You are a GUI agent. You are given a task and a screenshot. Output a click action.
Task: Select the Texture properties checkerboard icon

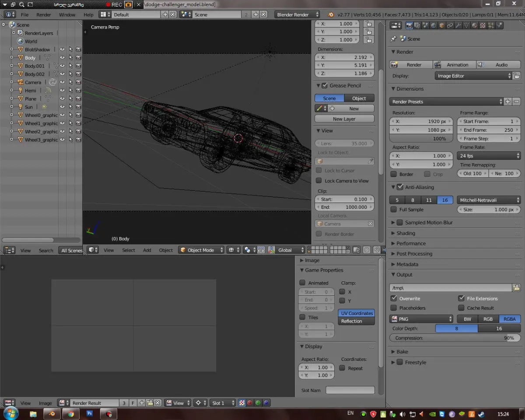click(x=483, y=25)
